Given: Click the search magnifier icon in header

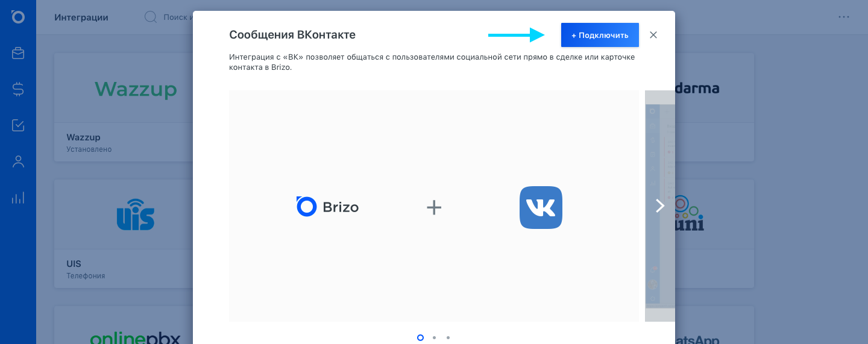Looking at the screenshot, I should click(x=150, y=17).
